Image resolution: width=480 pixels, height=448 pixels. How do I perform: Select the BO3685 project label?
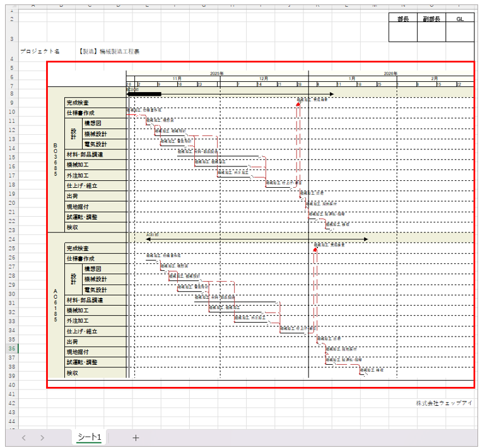[56, 159]
